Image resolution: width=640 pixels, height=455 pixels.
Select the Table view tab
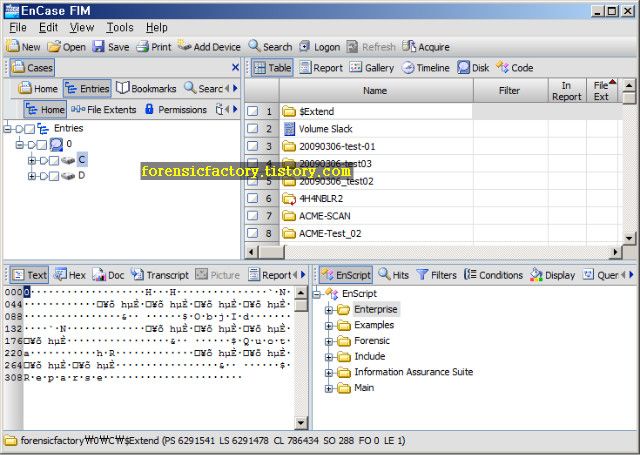pos(272,68)
